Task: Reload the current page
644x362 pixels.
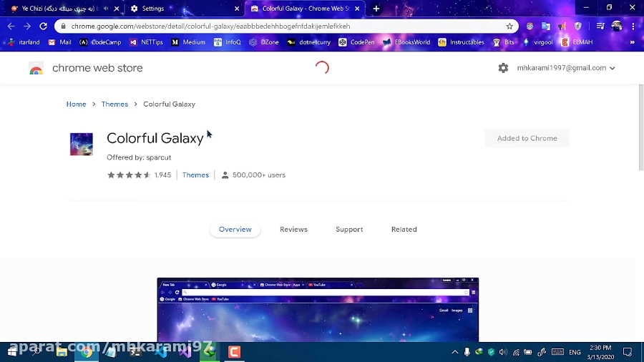Action: (x=43, y=26)
